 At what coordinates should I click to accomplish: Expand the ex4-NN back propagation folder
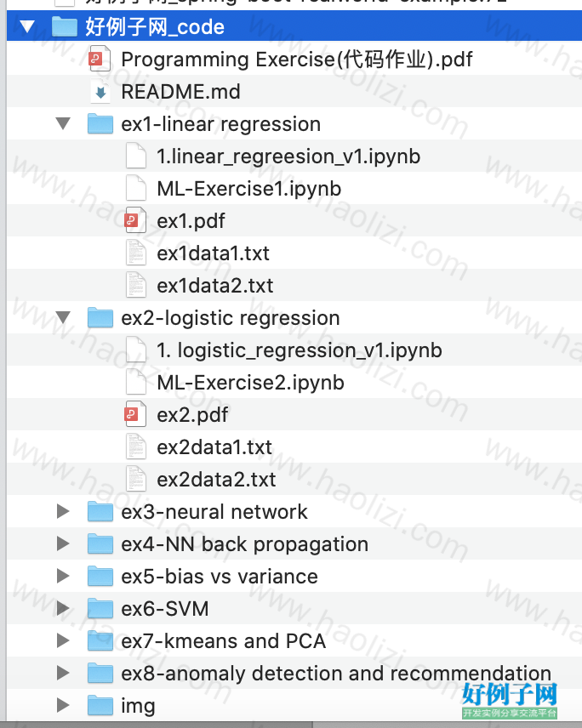[63, 544]
